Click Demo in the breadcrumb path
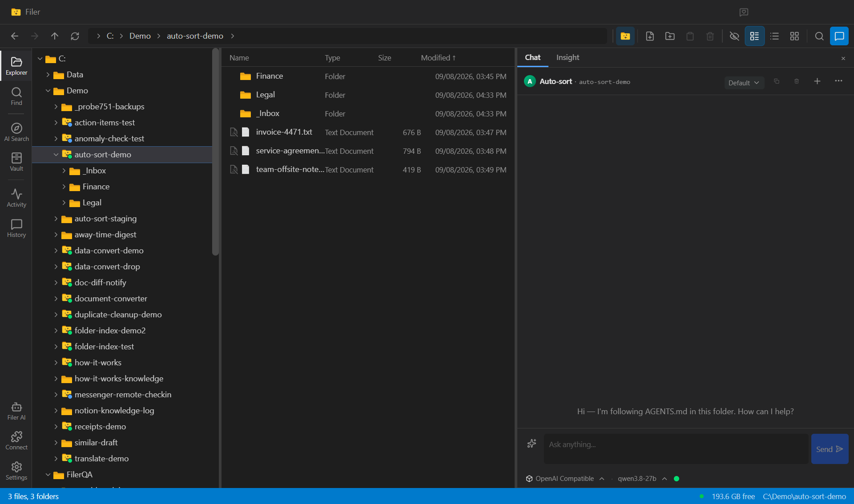This screenshot has width=854, height=504. coord(140,36)
